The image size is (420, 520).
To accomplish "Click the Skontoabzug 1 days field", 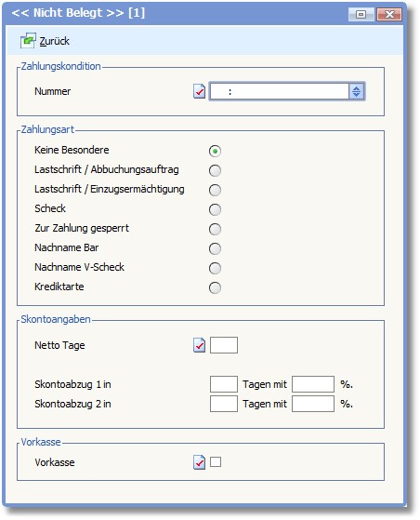I will click(224, 384).
